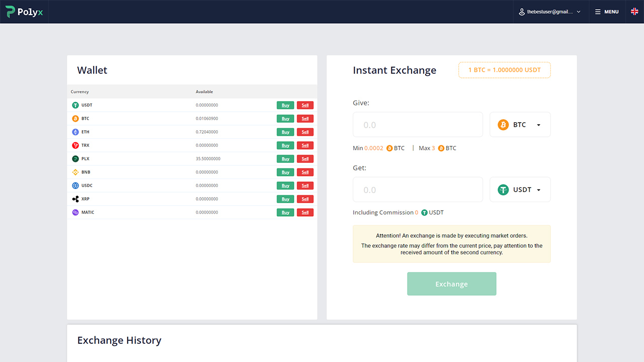Sell MATIC from wallet
Screen dimensions: 644x362
[x=305, y=212]
